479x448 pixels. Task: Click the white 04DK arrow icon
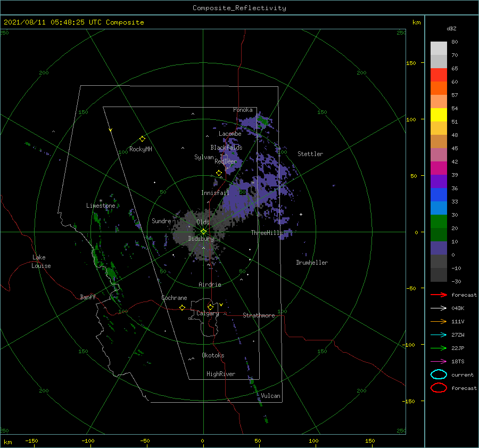pyautogui.click(x=439, y=308)
